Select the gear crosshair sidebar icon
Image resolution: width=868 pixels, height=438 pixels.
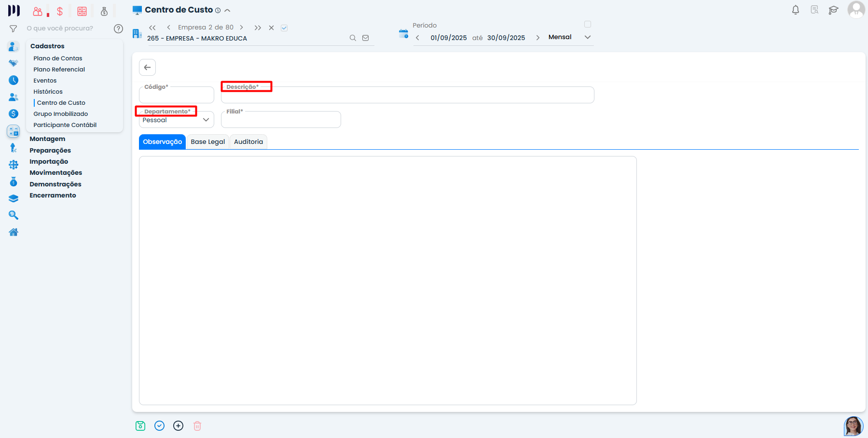point(14,165)
